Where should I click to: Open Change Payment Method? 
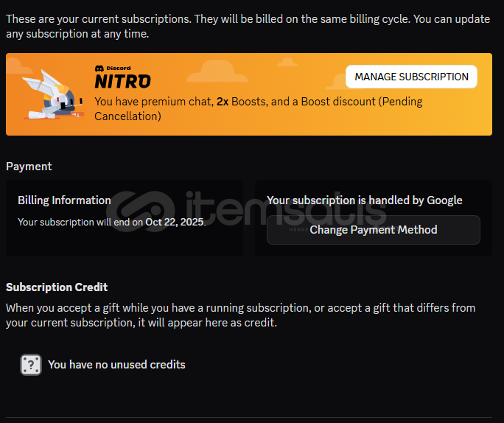point(373,230)
